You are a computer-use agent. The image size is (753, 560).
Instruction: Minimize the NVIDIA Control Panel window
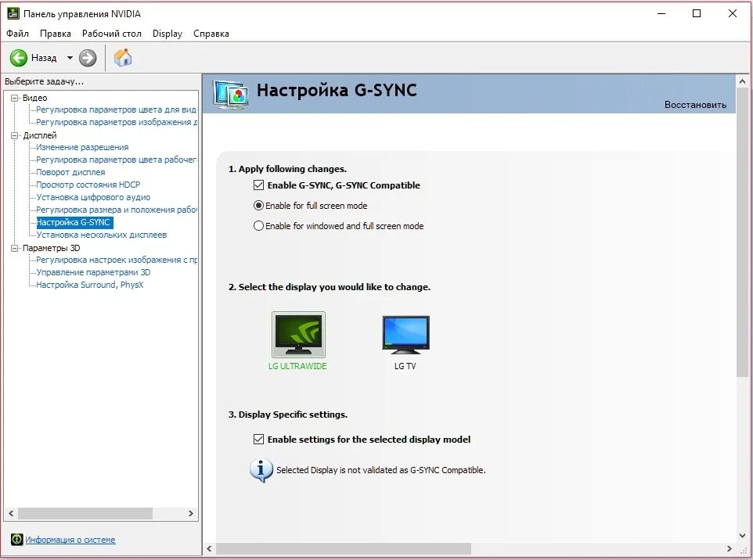point(661,13)
